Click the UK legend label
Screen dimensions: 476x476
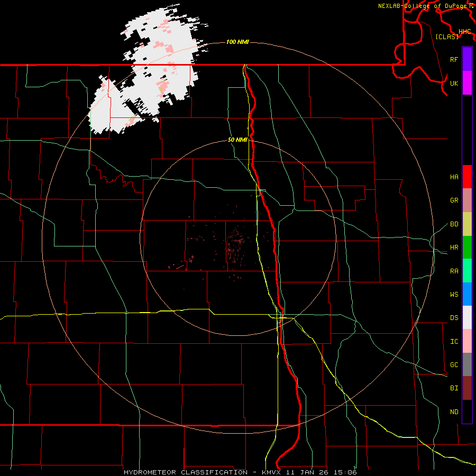coord(454,83)
